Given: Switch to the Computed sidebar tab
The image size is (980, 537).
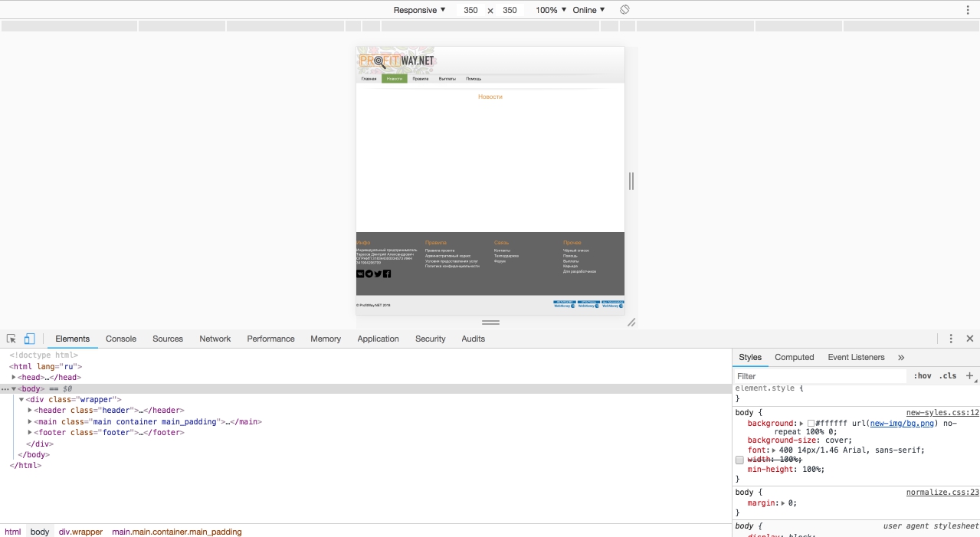Looking at the screenshot, I should point(795,357).
